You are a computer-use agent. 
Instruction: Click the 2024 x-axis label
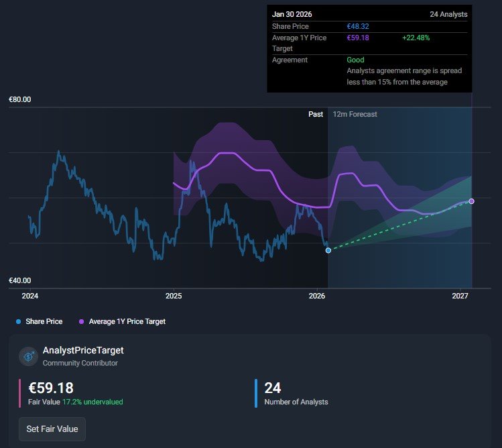[x=29, y=296]
